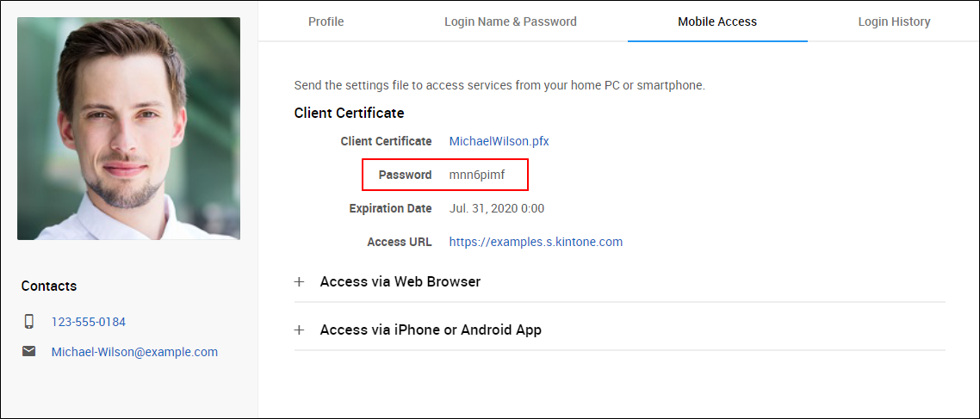Switch to the Profile tab
Screen dimensions: 980x419
click(x=326, y=22)
